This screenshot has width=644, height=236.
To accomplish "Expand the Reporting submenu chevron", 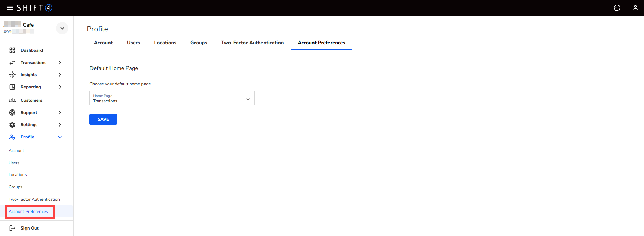I will coord(60,87).
